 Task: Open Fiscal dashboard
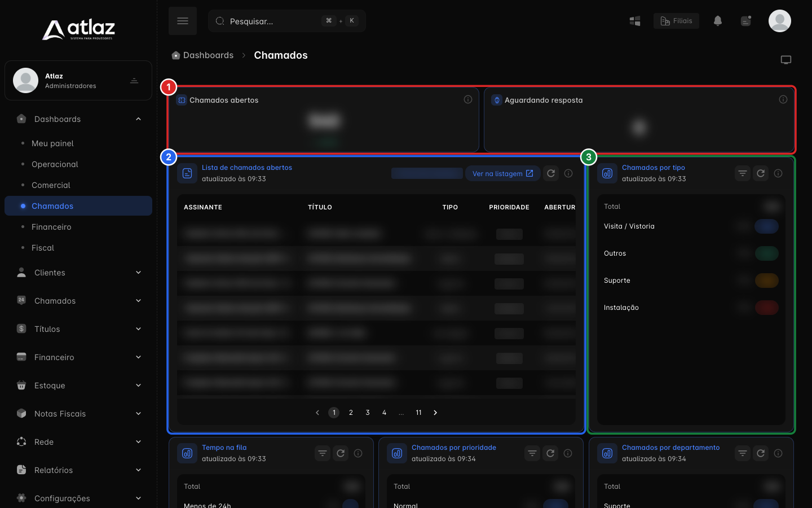78,248
